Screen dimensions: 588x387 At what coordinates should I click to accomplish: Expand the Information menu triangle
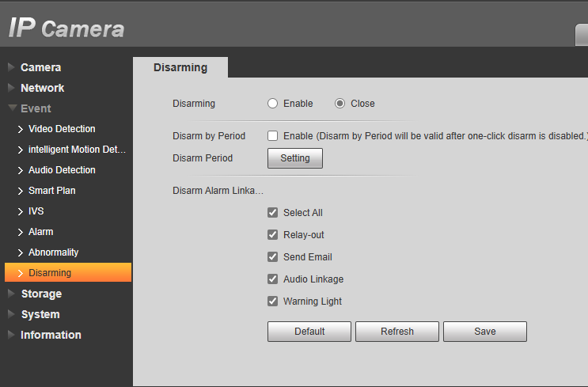(x=12, y=335)
